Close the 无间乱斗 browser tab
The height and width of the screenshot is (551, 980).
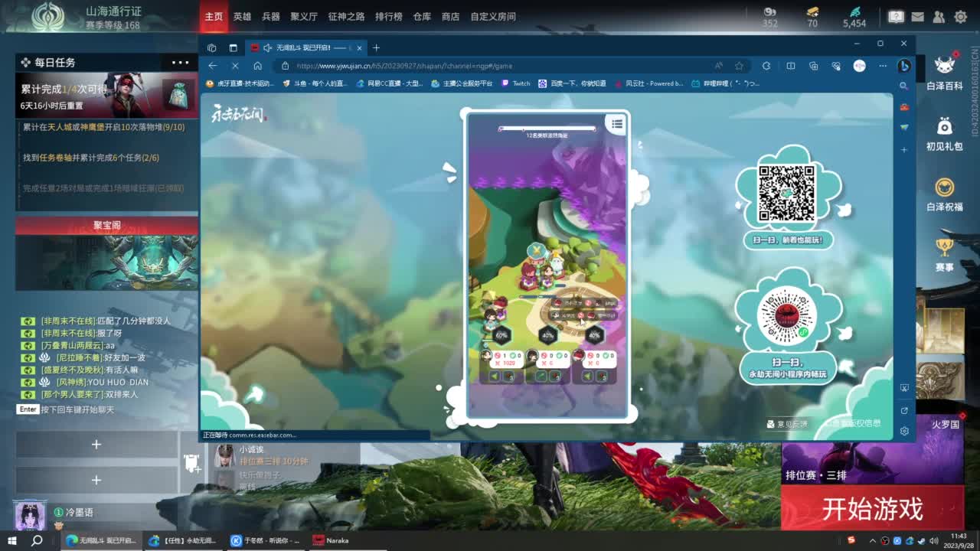(x=358, y=47)
